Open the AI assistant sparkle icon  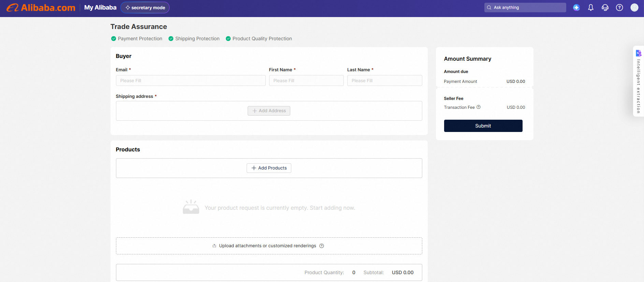(x=576, y=8)
